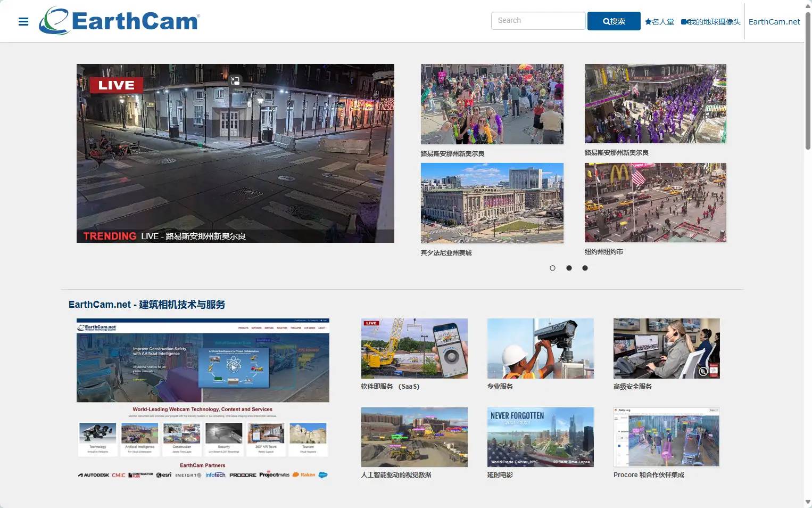
Task: Select the first carousel pagination dot
Action: [552, 268]
